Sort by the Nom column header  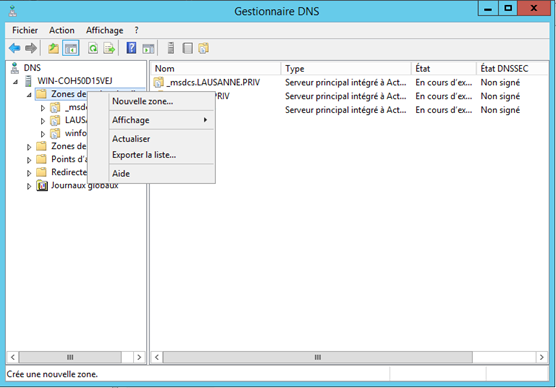(216, 68)
